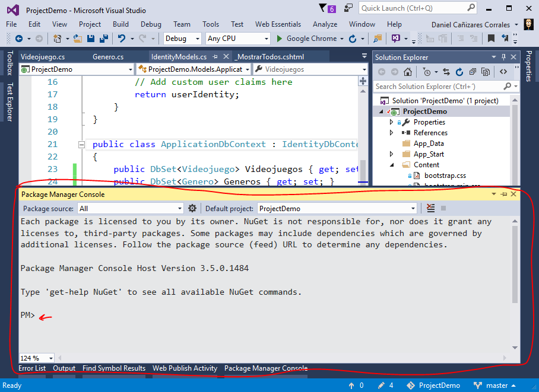
Task: Open the Debug configuration dropdown
Action: [182, 39]
